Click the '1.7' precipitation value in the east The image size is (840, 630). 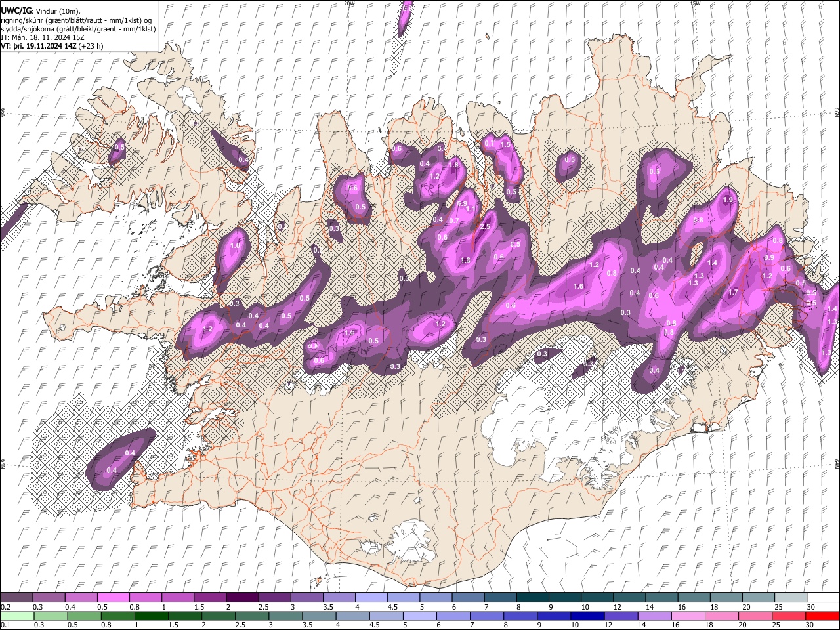(x=733, y=292)
